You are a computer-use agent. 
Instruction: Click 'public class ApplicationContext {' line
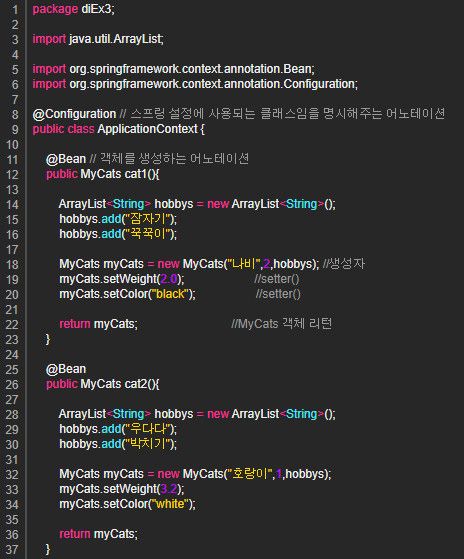coord(118,129)
